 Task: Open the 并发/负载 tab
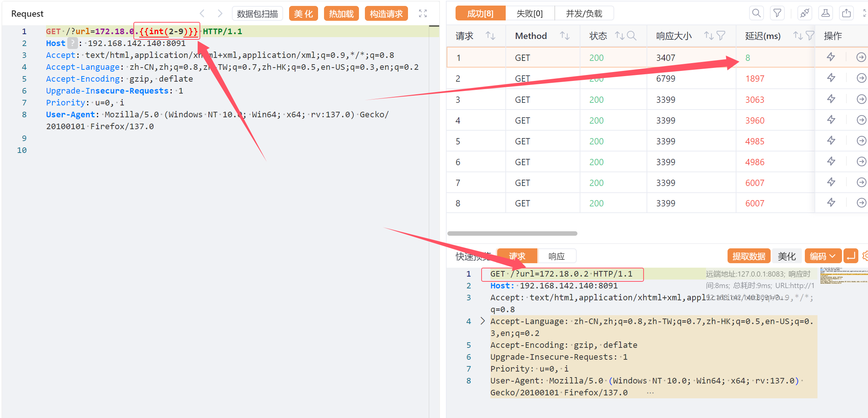tap(584, 14)
